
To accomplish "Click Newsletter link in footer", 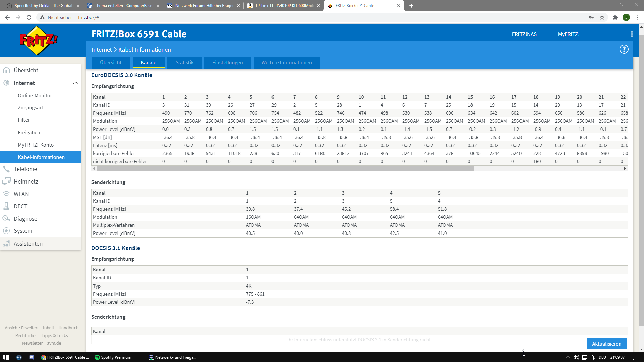I will [32, 343].
